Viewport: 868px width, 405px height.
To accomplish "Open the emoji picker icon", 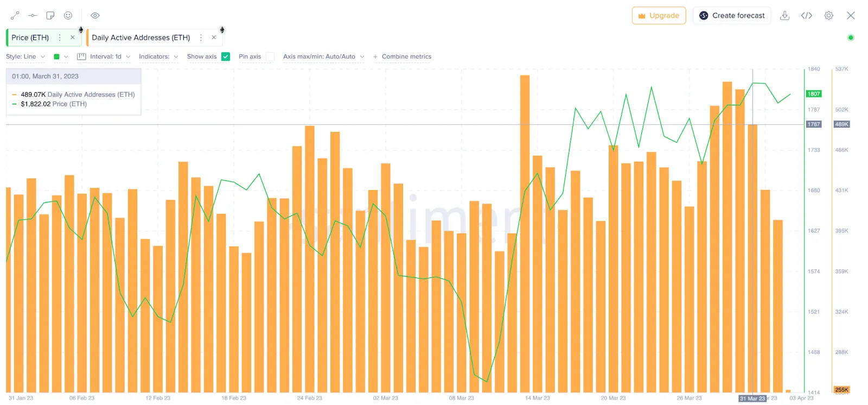I will coord(68,16).
